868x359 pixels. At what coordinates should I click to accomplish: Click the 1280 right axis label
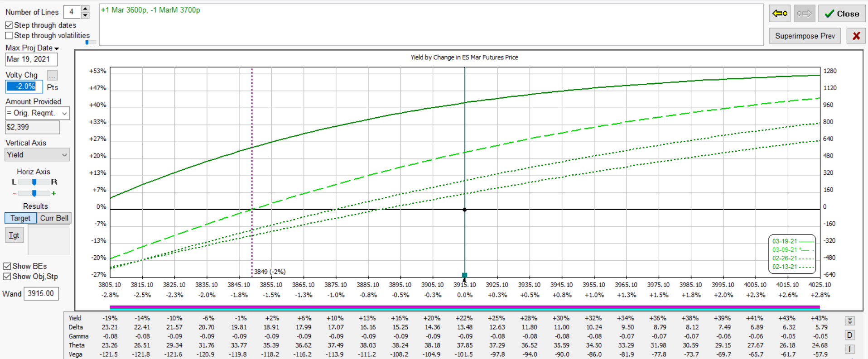click(830, 71)
